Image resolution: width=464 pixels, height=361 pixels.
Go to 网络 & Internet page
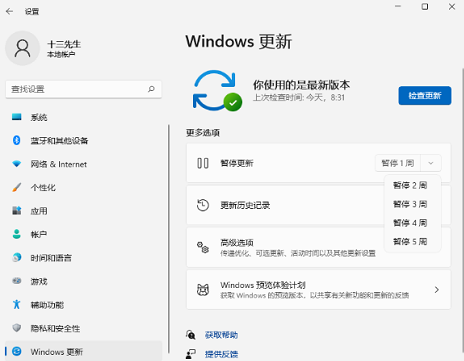[83, 164]
